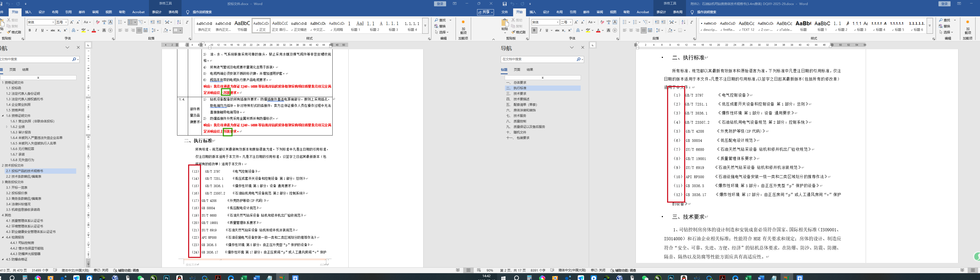The image size is (980, 280).
Task: Toggle Underline in the 投标文件 Word window
Action: click(42, 31)
